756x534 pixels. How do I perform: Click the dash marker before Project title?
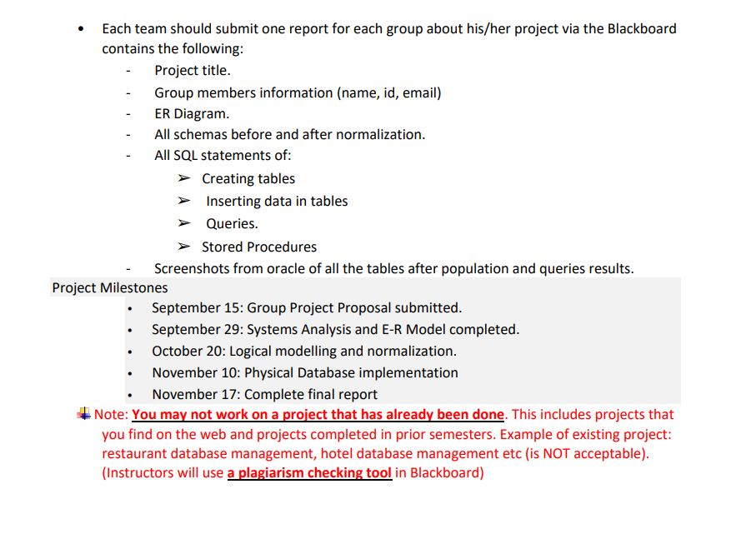click(128, 72)
